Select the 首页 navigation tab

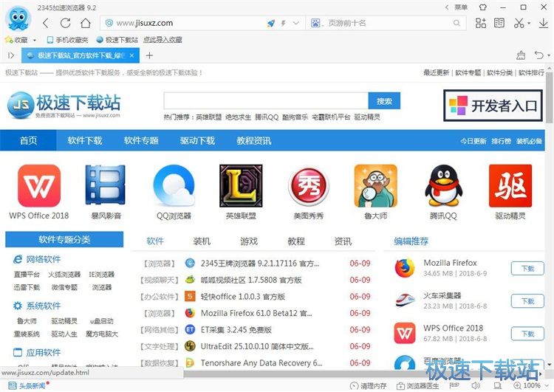click(x=28, y=140)
